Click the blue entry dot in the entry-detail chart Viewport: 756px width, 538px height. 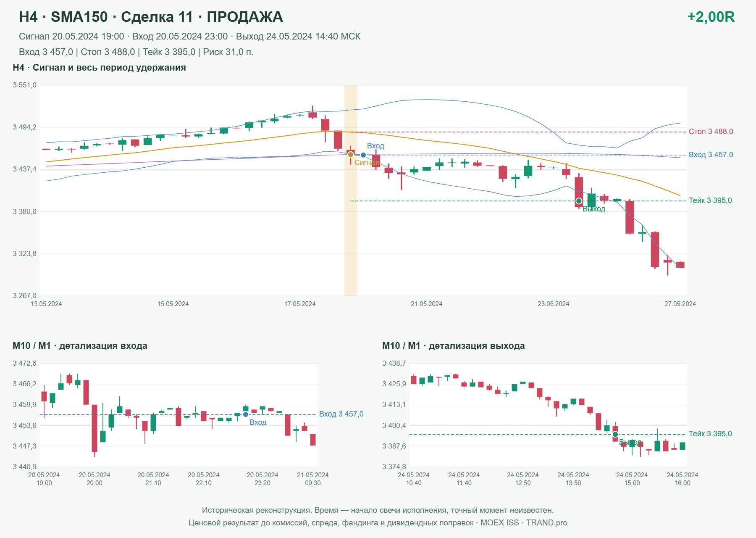tap(246, 414)
